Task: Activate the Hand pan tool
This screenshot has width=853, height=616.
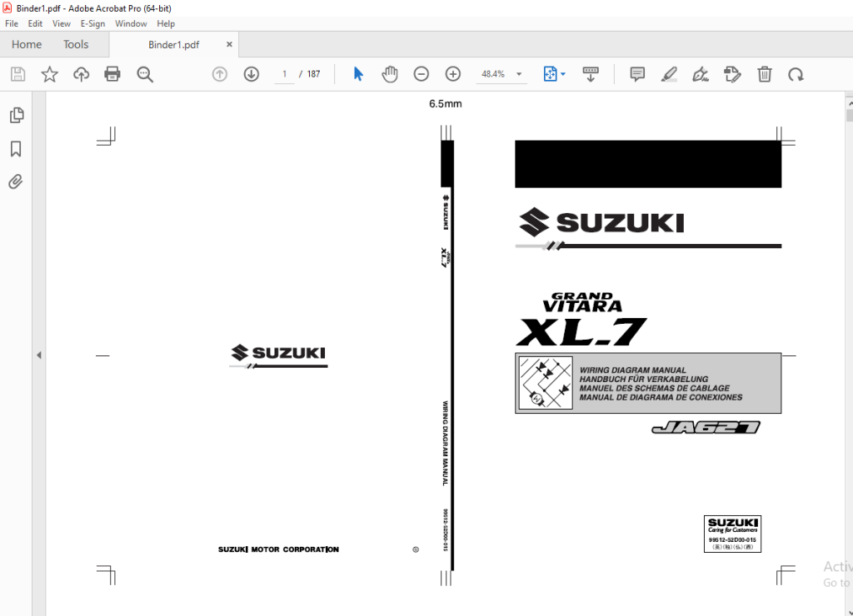Action: pos(390,74)
